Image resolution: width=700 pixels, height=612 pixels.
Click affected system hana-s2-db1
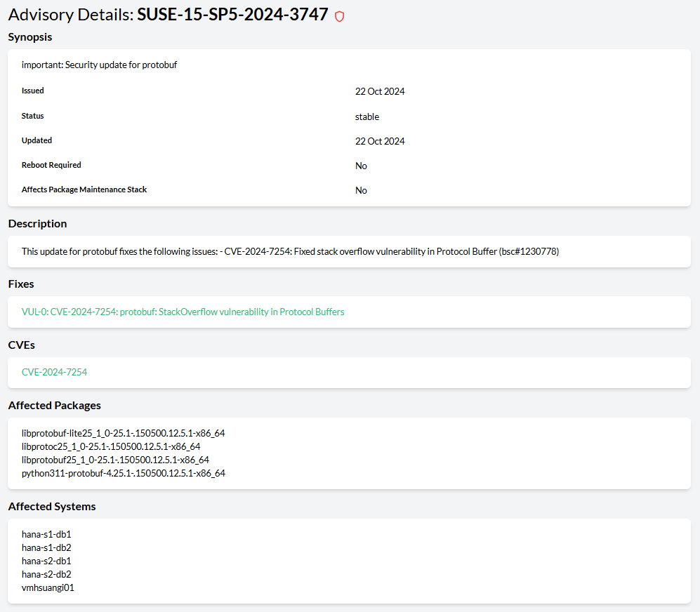[46, 561]
